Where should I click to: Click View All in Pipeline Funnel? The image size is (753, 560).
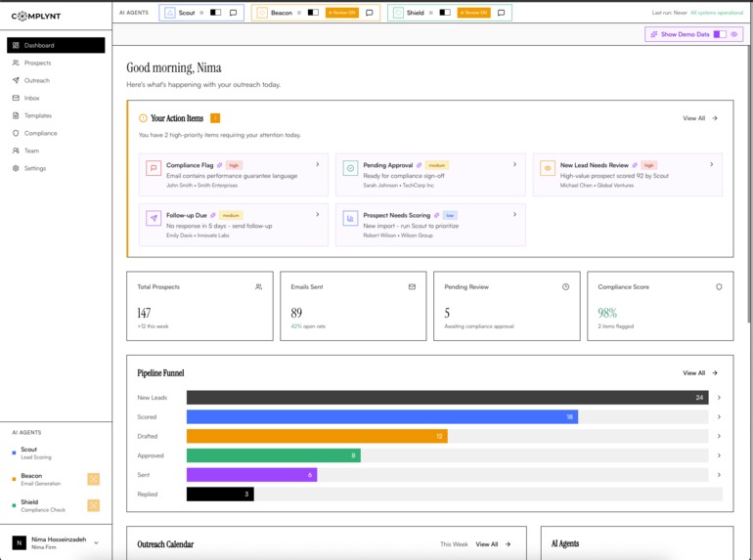[x=700, y=373]
